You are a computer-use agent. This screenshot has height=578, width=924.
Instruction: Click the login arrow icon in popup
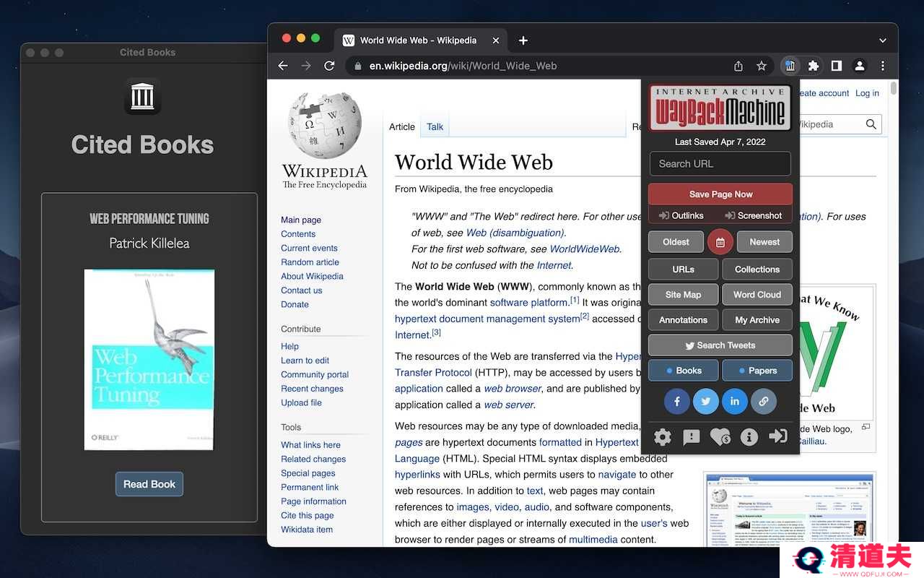778,436
